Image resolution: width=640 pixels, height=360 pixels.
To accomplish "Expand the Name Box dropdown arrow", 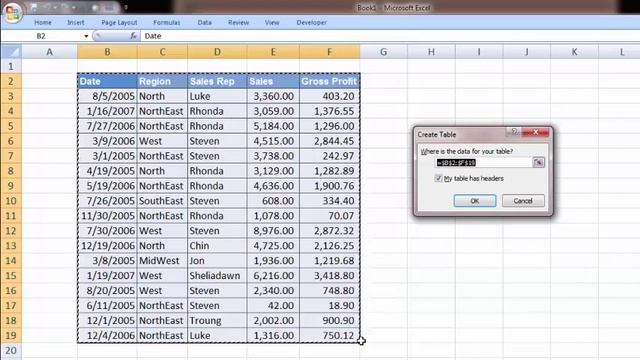I will pyautogui.click(x=86, y=36).
